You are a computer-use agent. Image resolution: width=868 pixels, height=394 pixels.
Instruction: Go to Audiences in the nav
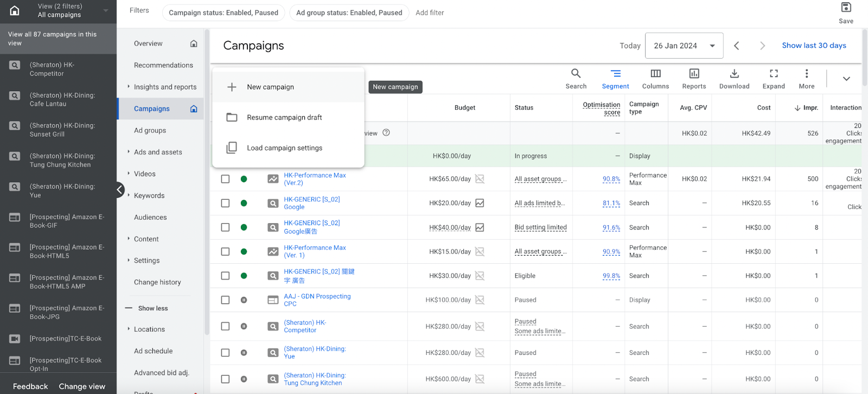(x=150, y=217)
